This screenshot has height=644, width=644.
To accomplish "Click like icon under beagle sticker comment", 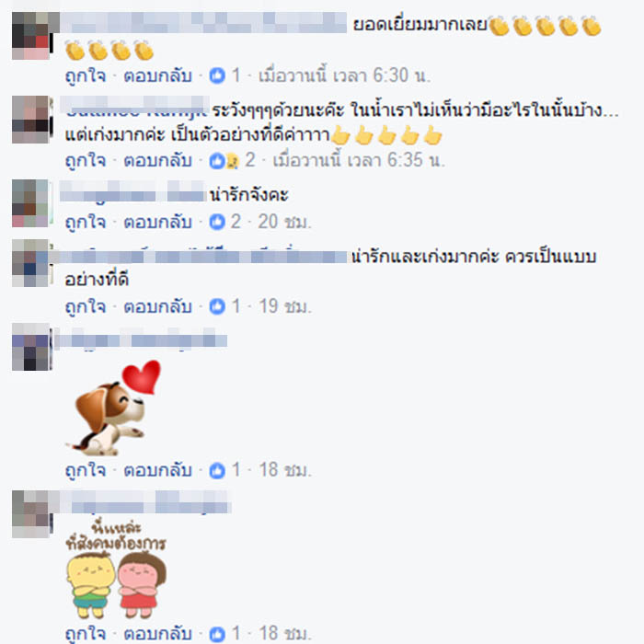I will [x=217, y=470].
